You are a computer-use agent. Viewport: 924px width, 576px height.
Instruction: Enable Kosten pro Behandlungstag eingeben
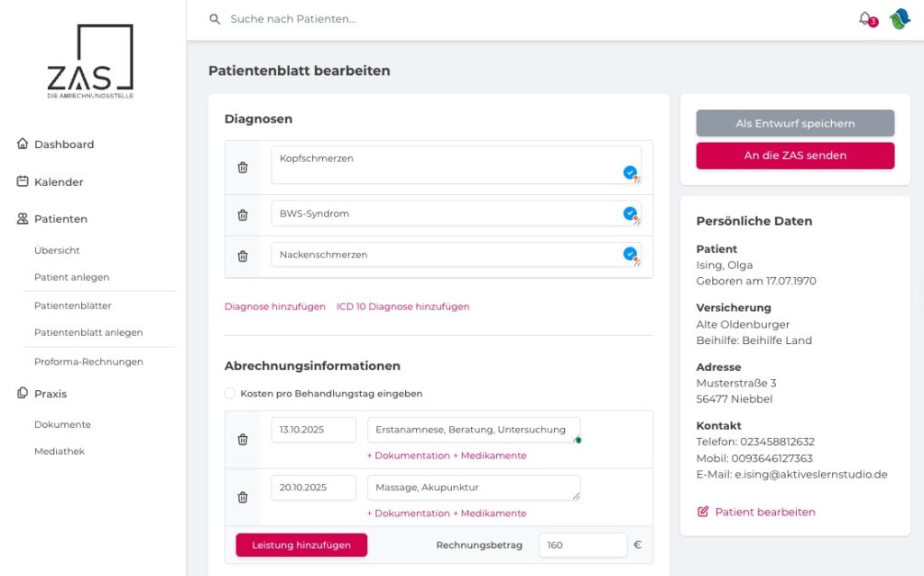pos(229,393)
